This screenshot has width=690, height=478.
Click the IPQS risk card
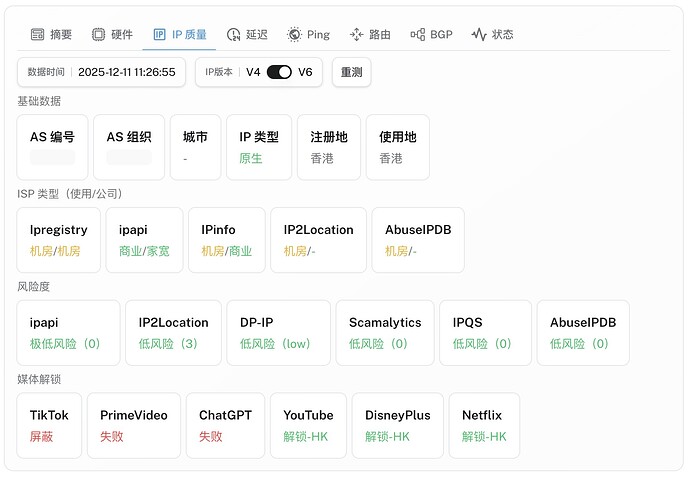(485, 333)
